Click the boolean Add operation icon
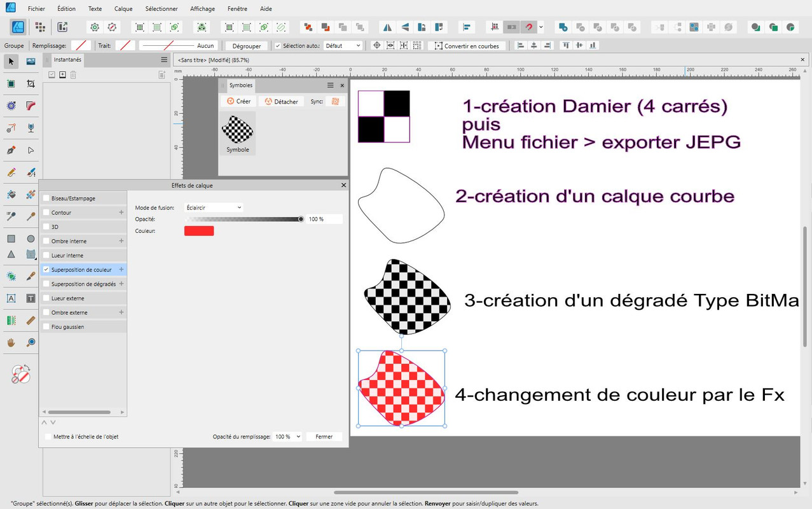 tap(563, 27)
